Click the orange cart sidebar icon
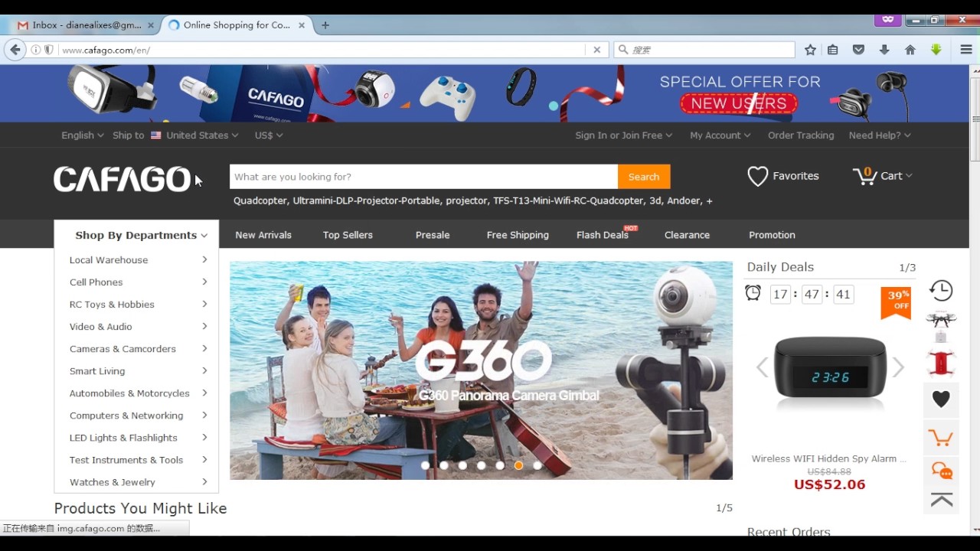Image resolution: width=980 pixels, height=551 pixels. (941, 439)
